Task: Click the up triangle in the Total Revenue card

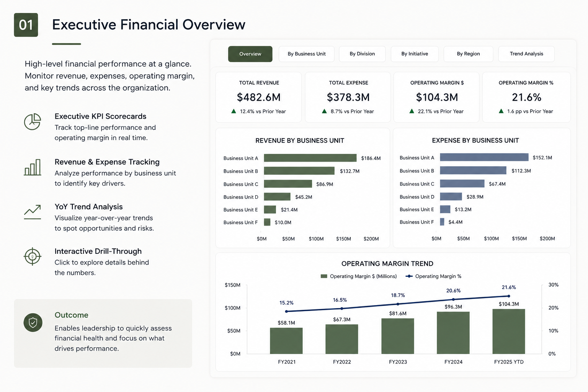Action: (x=234, y=111)
